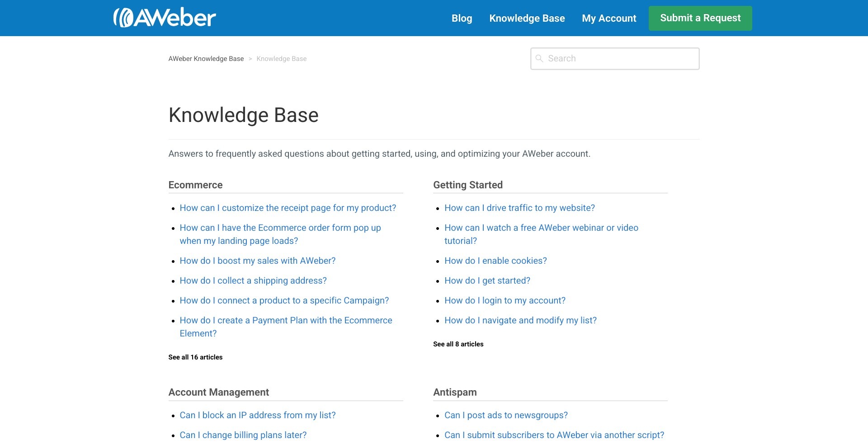The height and width of the screenshot is (448, 868).
Task: Open the Ecommerce section heading
Action: click(x=195, y=185)
